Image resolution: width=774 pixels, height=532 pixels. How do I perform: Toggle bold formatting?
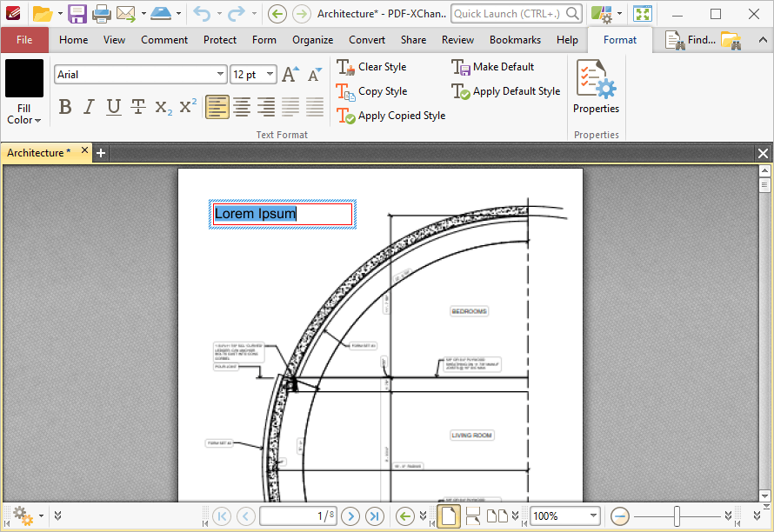coord(64,106)
